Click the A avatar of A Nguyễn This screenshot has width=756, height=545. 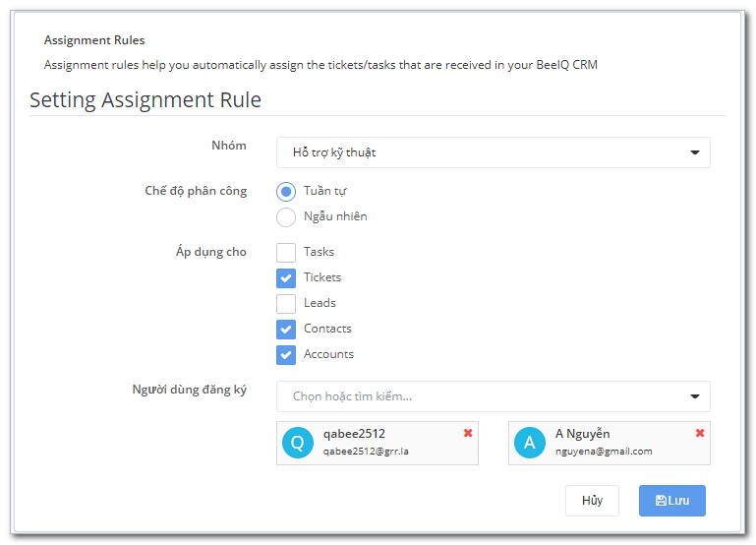pos(529,443)
